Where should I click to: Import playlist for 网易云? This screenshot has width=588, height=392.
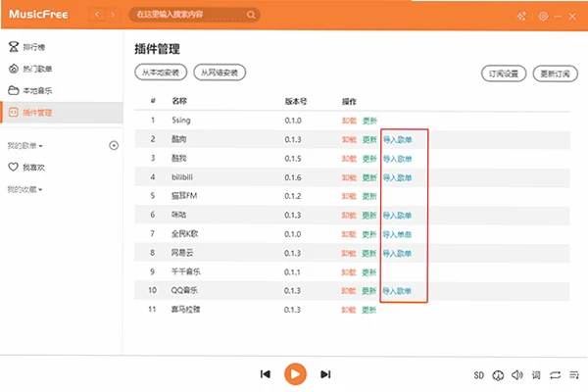click(398, 253)
